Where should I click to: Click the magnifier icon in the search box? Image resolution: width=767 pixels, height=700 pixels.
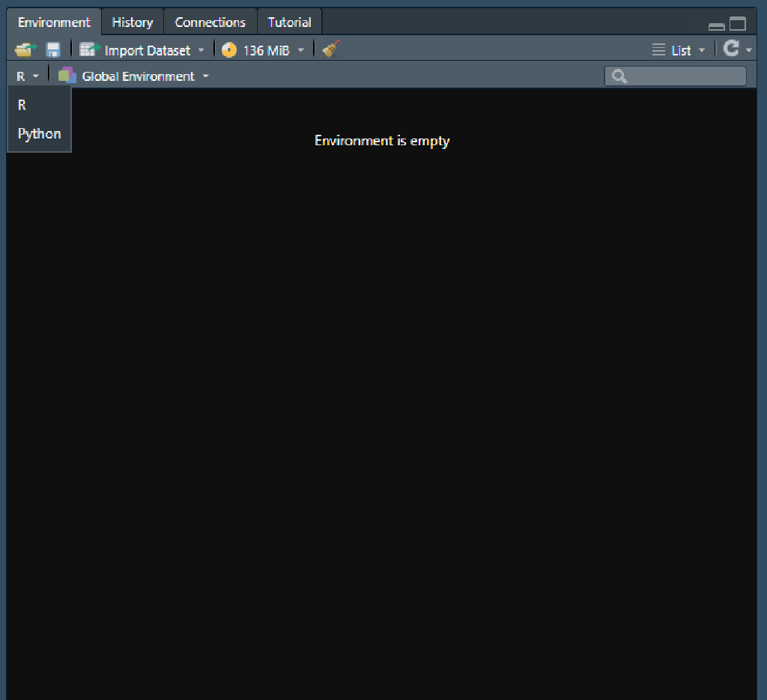pos(619,76)
